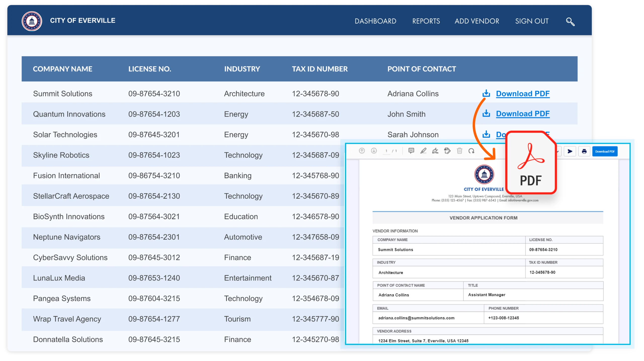This screenshot has height=361, width=644.
Task: Click the City of Everville seal logo
Action: (x=32, y=21)
